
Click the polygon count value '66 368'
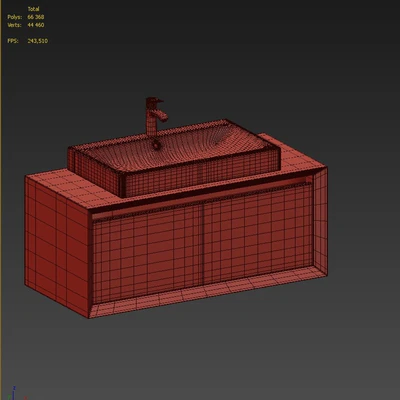click(36, 17)
